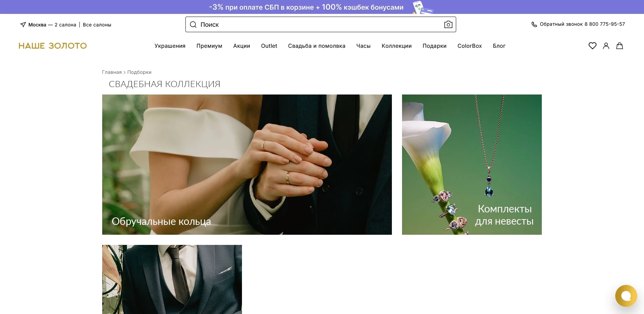Viewport: 644px width, 314px height.
Task: Click the magnifying glass search icon
Action: (x=193, y=24)
